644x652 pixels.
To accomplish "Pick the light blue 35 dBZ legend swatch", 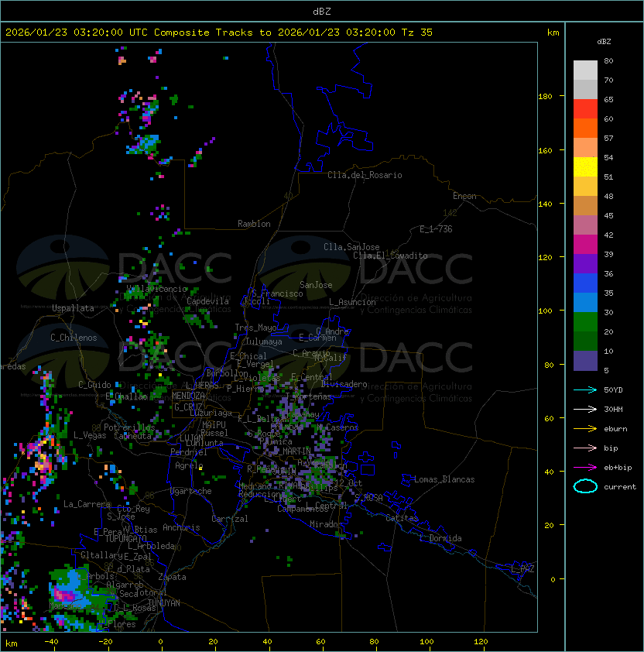I will point(585,302).
